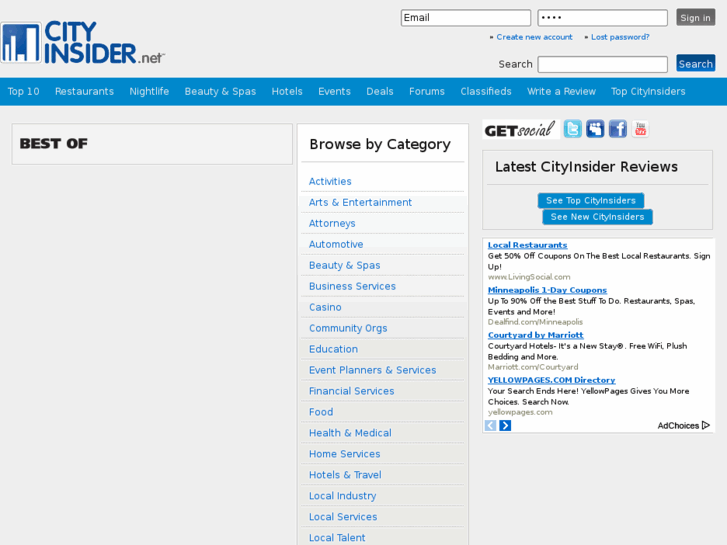
Task: Click the Local Restaurants ad link
Action: pyautogui.click(x=527, y=245)
